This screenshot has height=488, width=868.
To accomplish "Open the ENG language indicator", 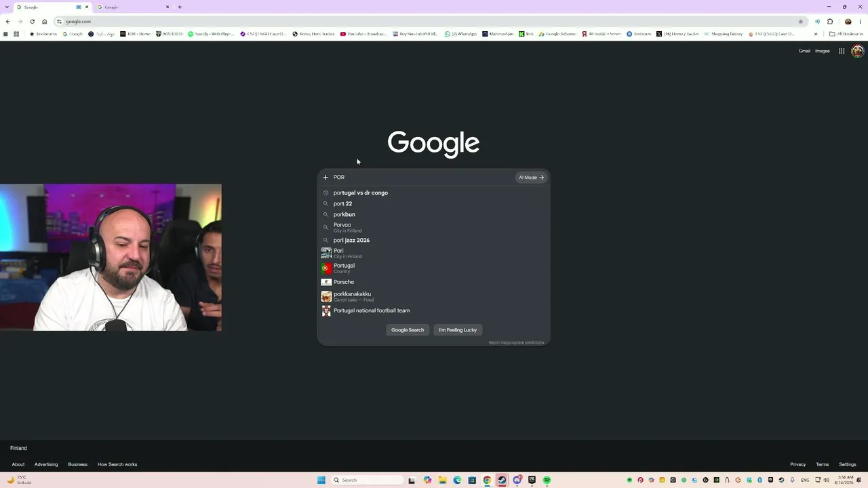I will point(805,480).
